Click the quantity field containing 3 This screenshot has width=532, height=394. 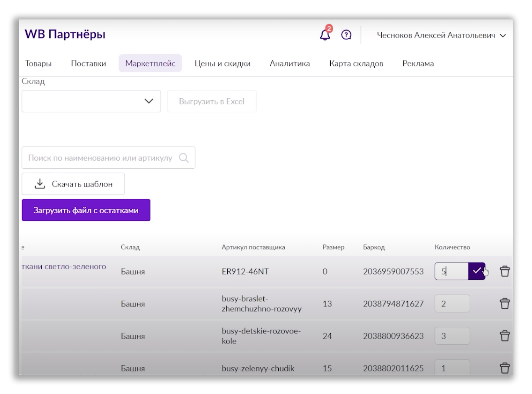click(x=452, y=335)
